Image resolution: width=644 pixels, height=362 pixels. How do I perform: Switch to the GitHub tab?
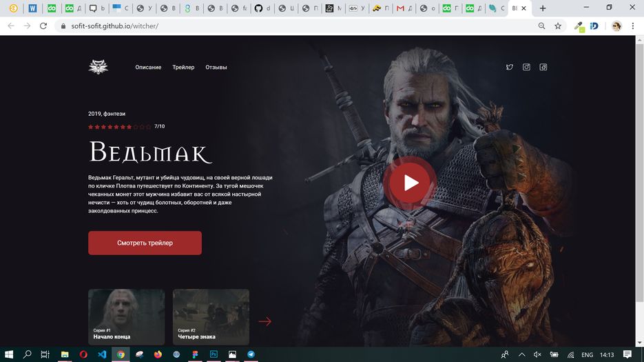point(262,8)
